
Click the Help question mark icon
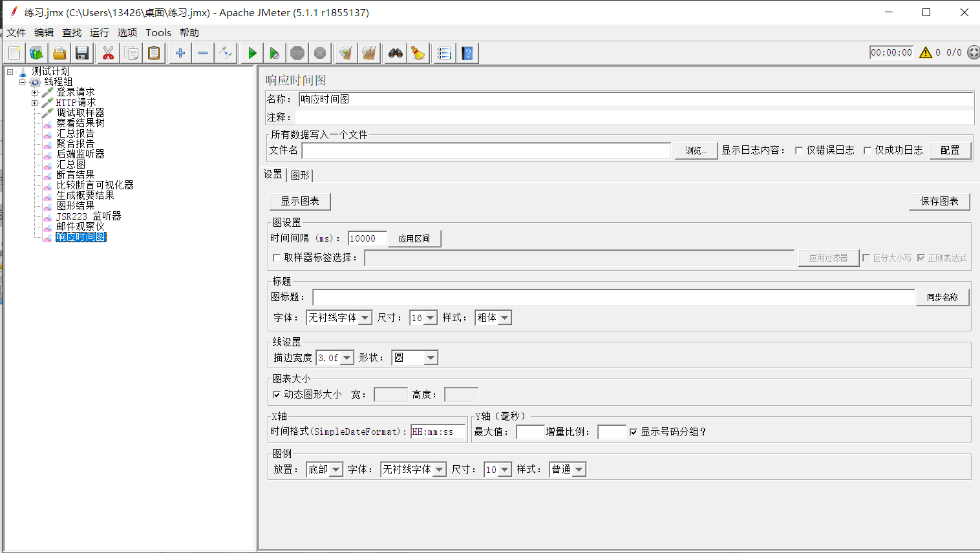coord(467,53)
